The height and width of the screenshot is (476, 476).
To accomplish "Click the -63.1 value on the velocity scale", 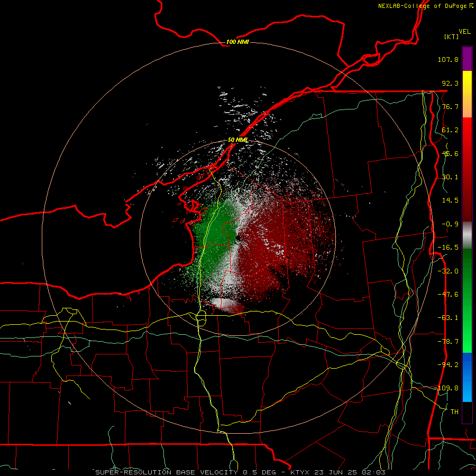I will tap(448, 318).
